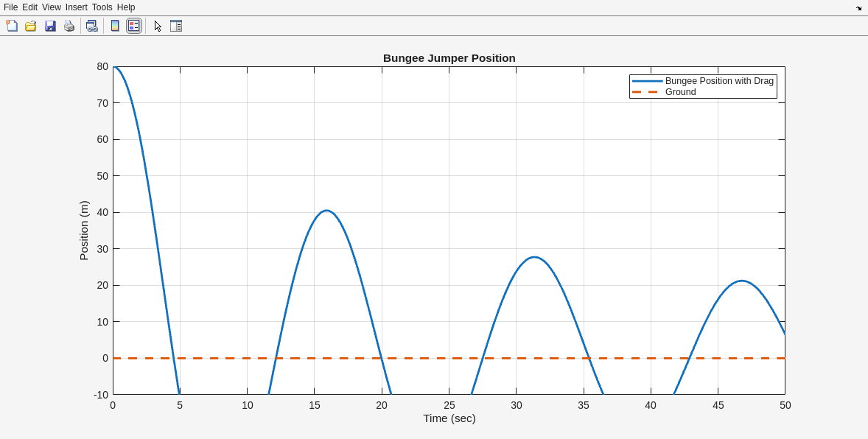Click the New Figure toolbar icon
868x439 pixels.
[x=12, y=26]
